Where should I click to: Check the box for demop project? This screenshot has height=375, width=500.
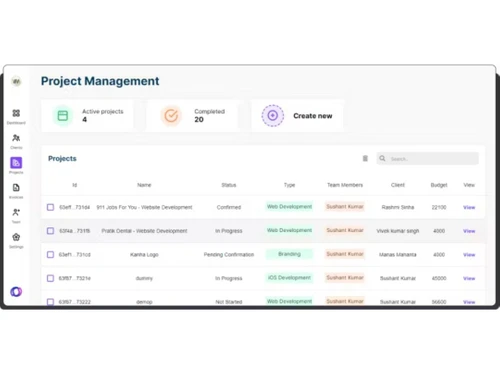(x=50, y=302)
